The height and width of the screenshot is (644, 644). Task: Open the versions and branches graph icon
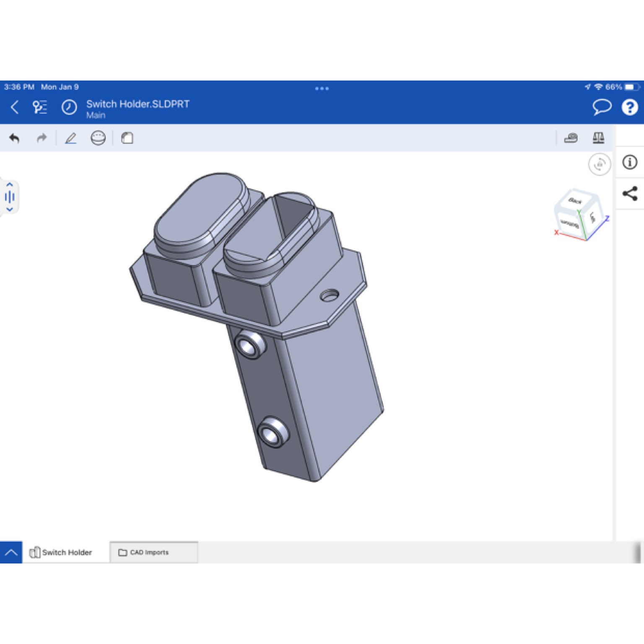coord(40,107)
